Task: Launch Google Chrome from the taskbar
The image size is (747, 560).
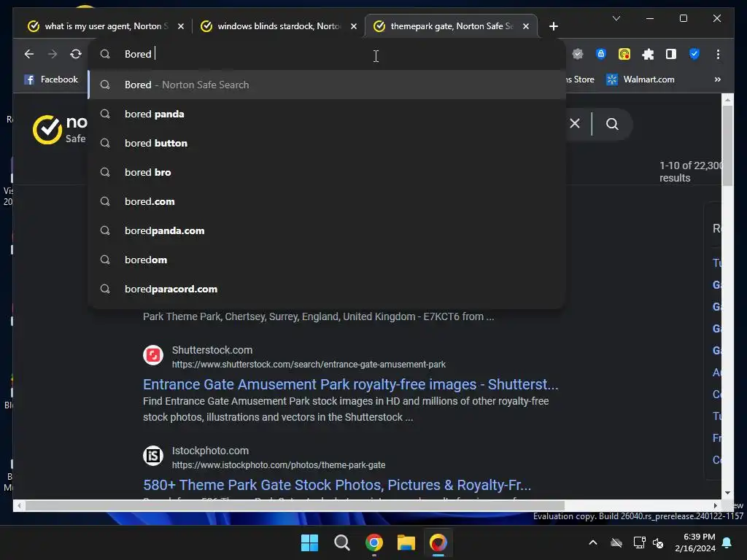Action: (374, 542)
